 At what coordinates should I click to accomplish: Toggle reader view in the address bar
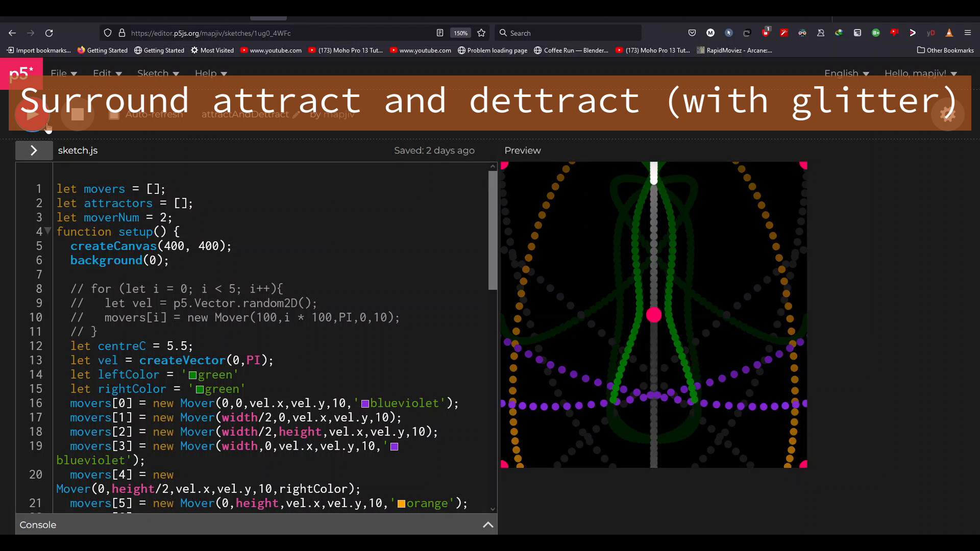tap(440, 33)
